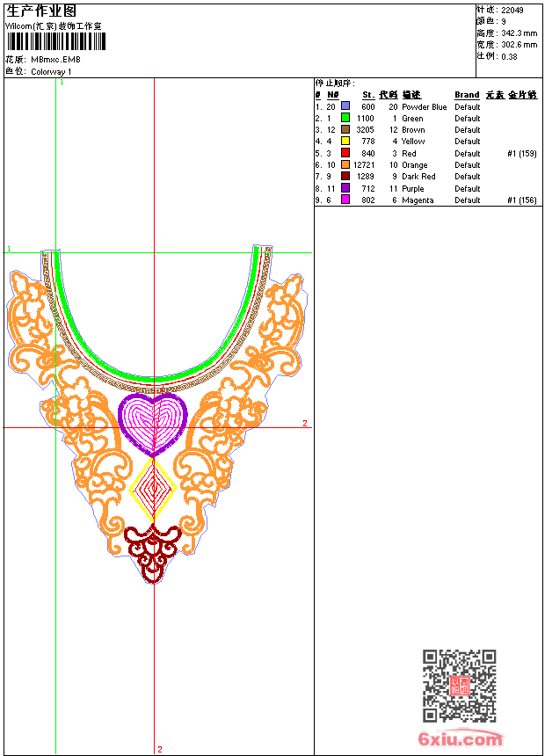Choose the Yellow color swatch
The height and width of the screenshot is (756, 545).
(x=345, y=141)
